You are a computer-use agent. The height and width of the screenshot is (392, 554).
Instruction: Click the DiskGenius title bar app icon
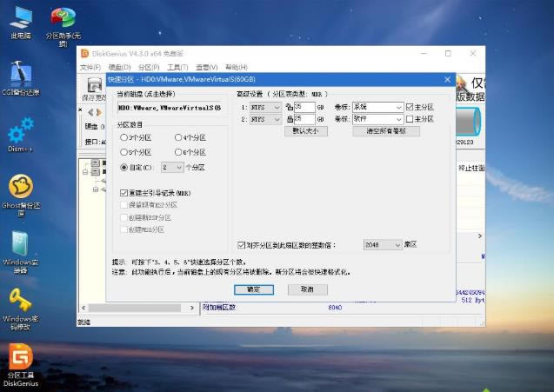pos(85,53)
